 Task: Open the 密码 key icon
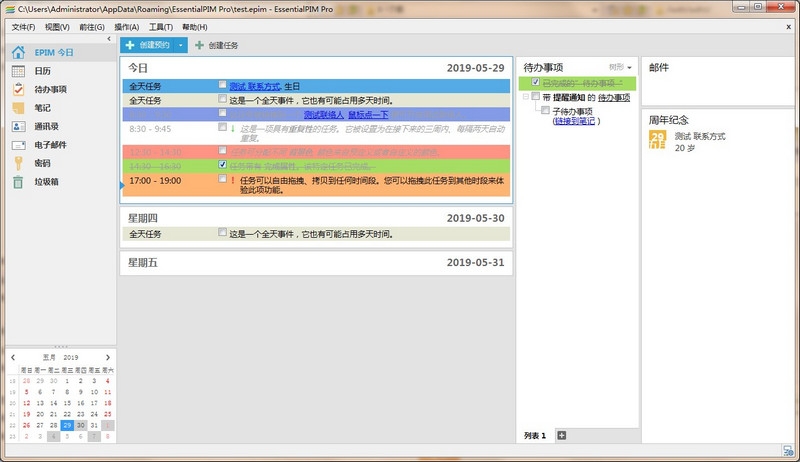pyautogui.click(x=18, y=163)
